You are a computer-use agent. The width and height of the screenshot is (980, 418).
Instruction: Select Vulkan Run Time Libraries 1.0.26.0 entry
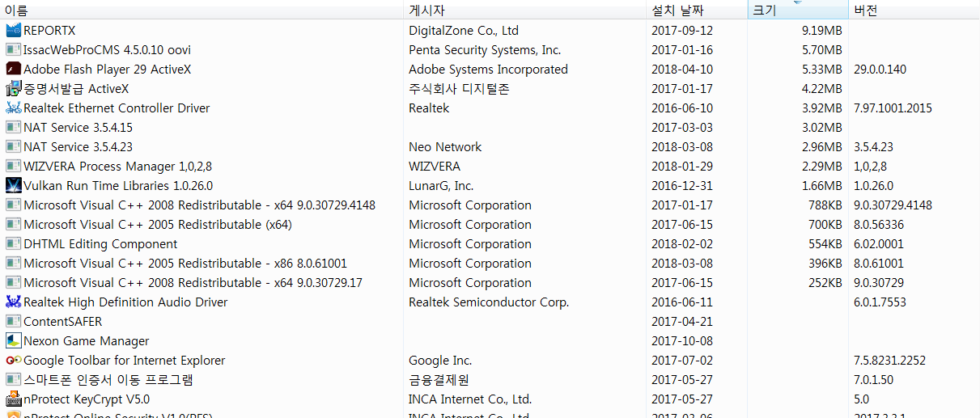[118, 186]
